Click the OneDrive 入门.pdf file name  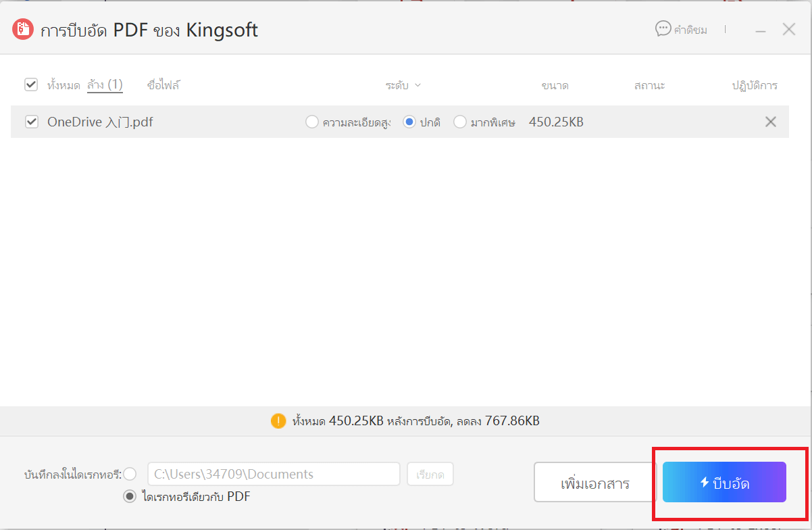pyautogui.click(x=100, y=122)
